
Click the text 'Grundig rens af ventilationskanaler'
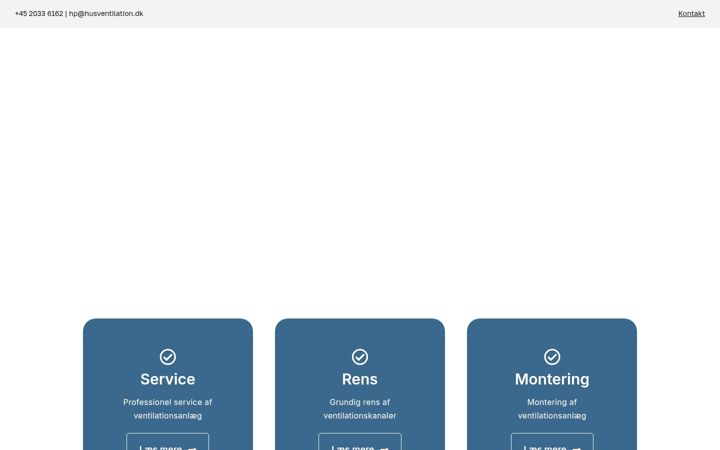click(360, 409)
